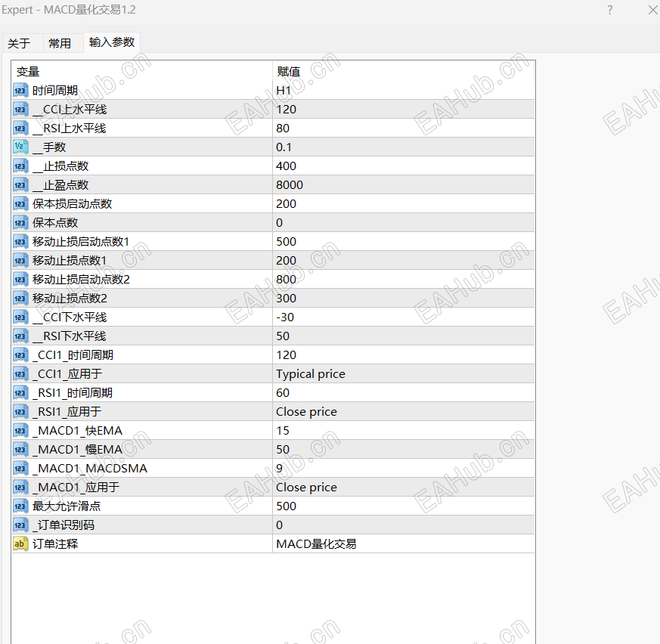Click the icon next to _CCI上水平线

pyautogui.click(x=20, y=110)
